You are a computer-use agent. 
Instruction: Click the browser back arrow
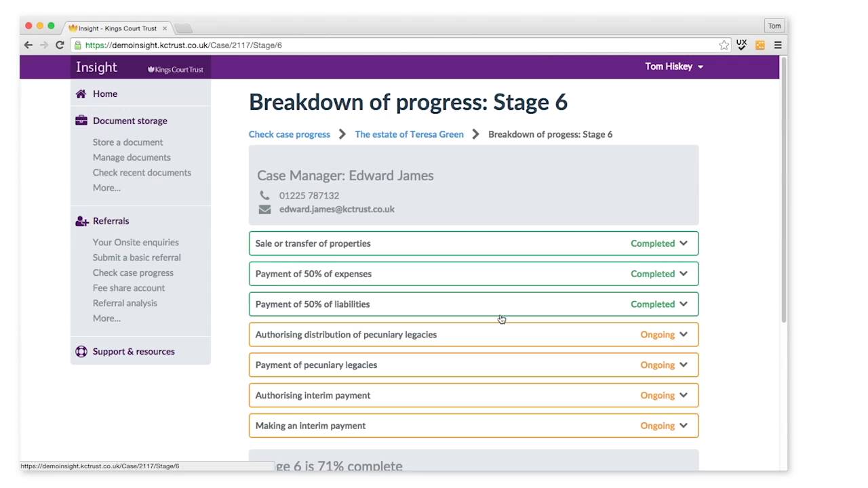click(x=28, y=45)
